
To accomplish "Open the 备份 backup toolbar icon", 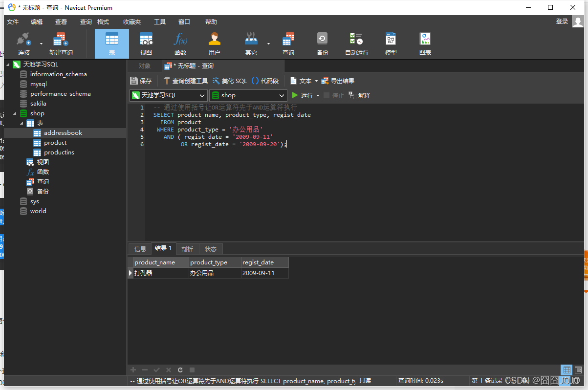I will click(322, 43).
